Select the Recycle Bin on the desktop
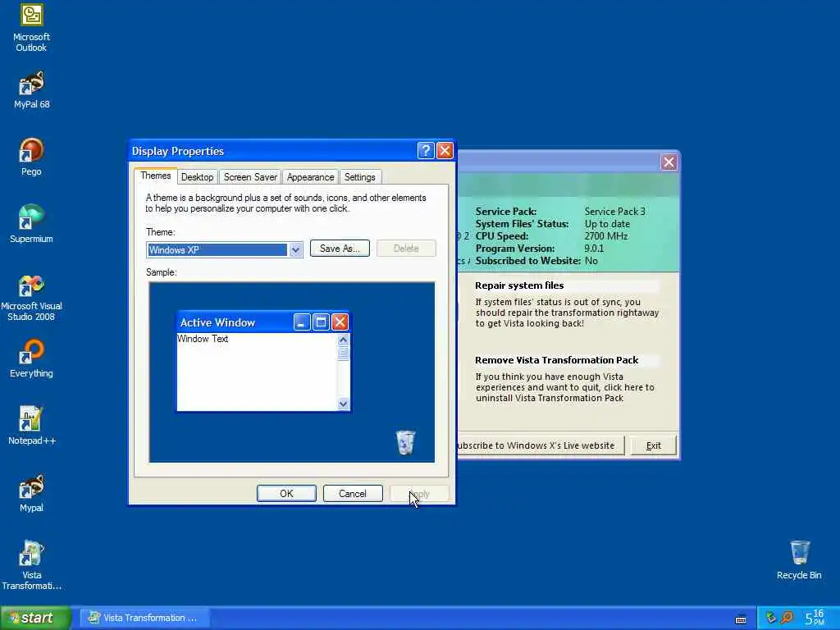Image resolution: width=840 pixels, height=630 pixels. (x=799, y=559)
